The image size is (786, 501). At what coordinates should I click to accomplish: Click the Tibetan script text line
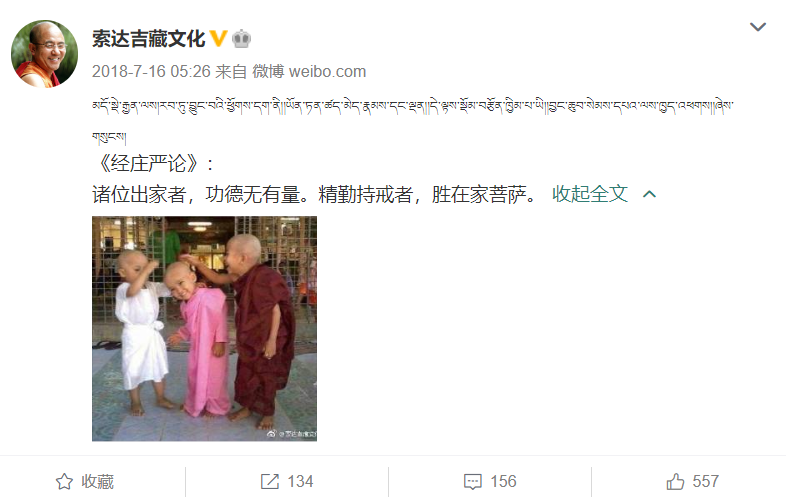coord(413,106)
